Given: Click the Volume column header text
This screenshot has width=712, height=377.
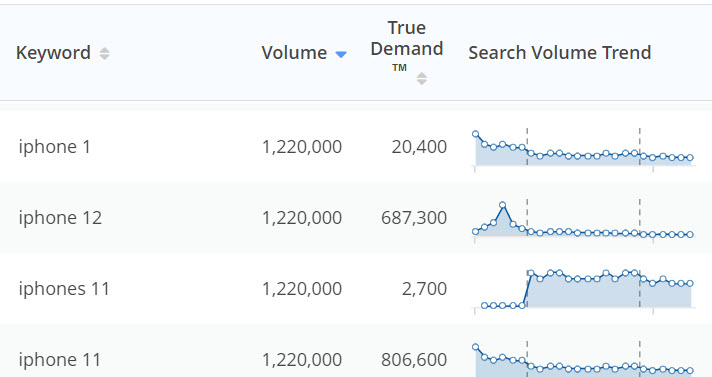Looking at the screenshot, I should pyautogui.click(x=294, y=53).
